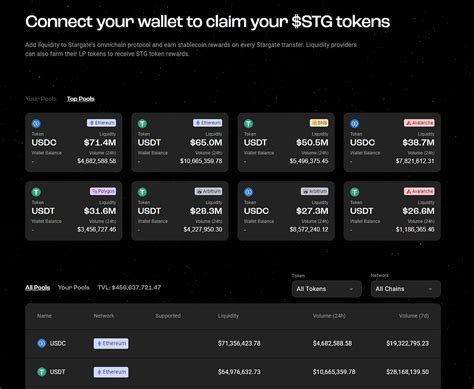Click the USDT icon in the pools table row

(42, 372)
